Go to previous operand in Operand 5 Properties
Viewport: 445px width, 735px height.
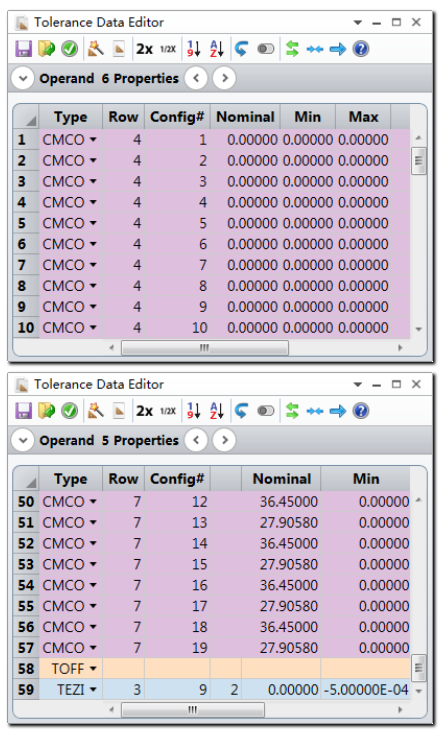coord(196,441)
